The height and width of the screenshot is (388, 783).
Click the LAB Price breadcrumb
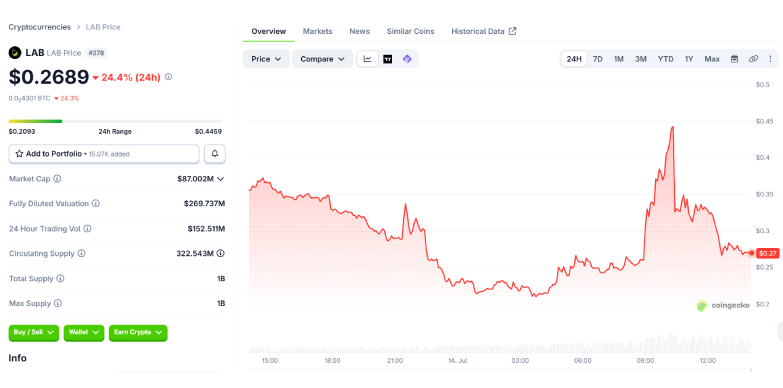point(103,27)
